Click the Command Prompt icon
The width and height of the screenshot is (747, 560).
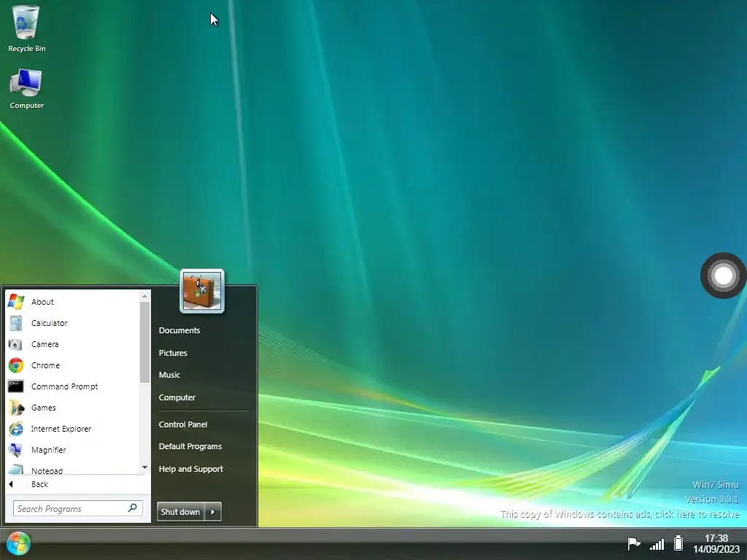[x=16, y=386]
